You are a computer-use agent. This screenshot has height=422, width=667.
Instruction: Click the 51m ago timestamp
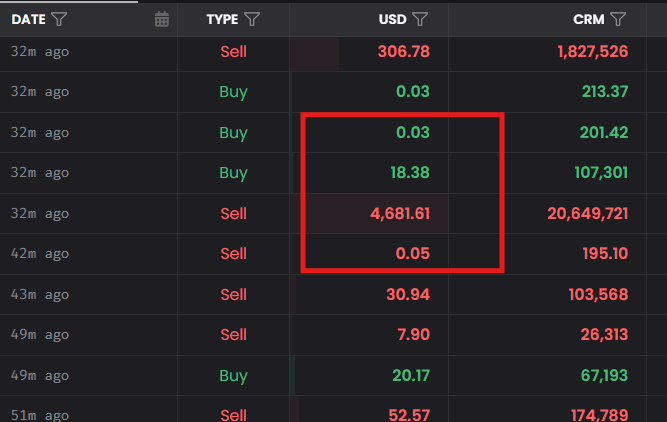(40, 415)
